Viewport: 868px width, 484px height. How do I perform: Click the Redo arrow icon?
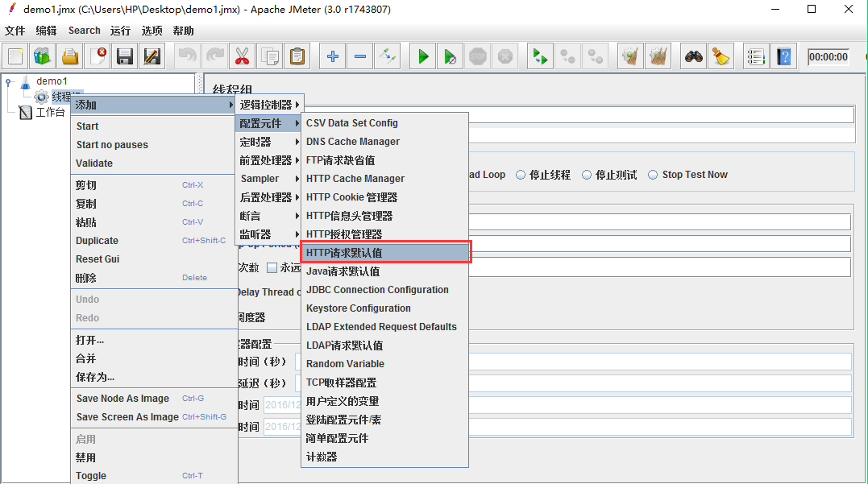pos(215,56)
